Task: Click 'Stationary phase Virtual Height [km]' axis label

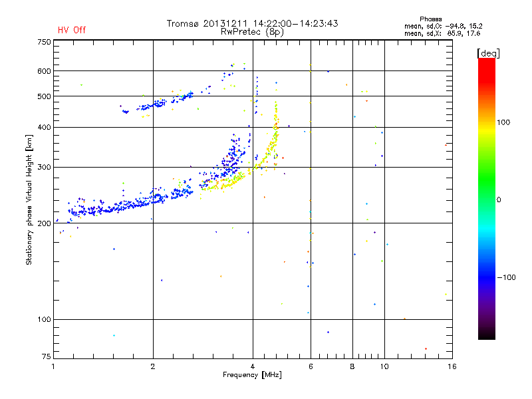Action: pyautogui.click(x=29, y=200)
